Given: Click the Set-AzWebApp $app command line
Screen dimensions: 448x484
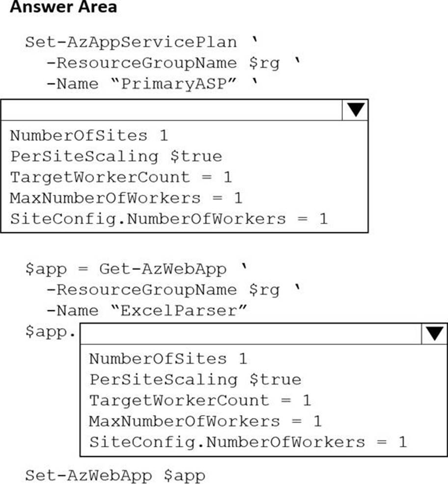Looking at the screenshot, I should (115, 475).
